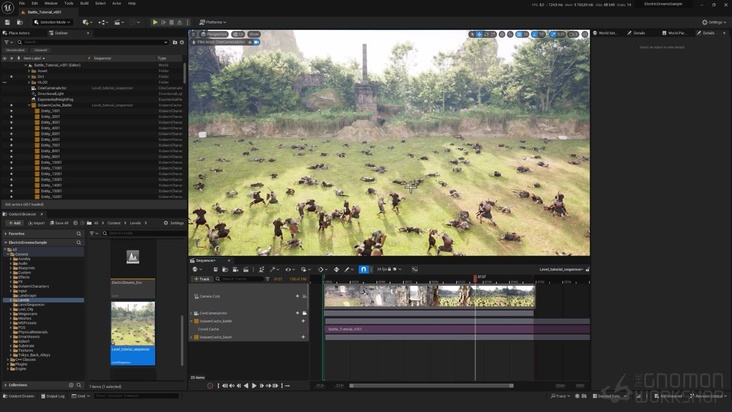Open the Sequencer curve editor icon
The height and width of the screenshot is (412, 732).
(415, 269)
